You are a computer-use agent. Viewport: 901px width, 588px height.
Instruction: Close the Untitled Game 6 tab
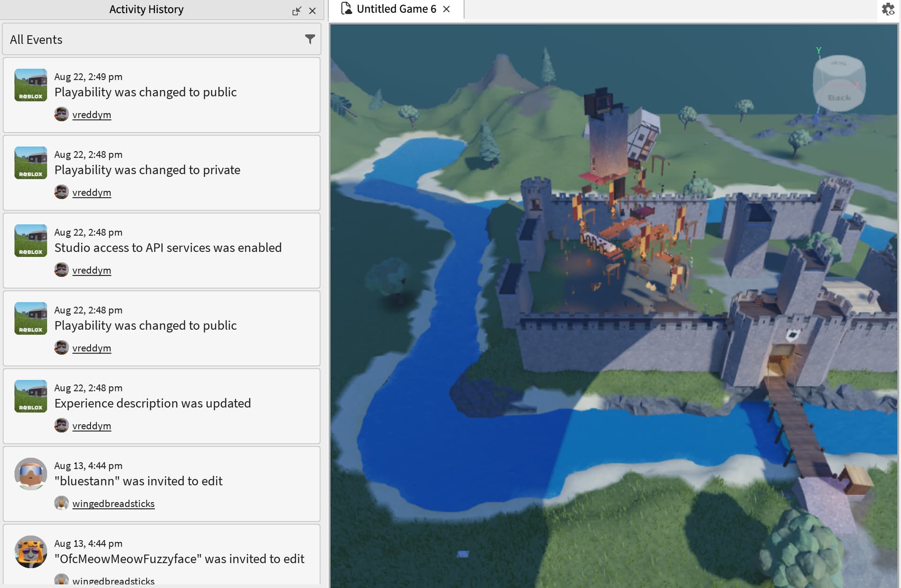[x=447, y=9]
